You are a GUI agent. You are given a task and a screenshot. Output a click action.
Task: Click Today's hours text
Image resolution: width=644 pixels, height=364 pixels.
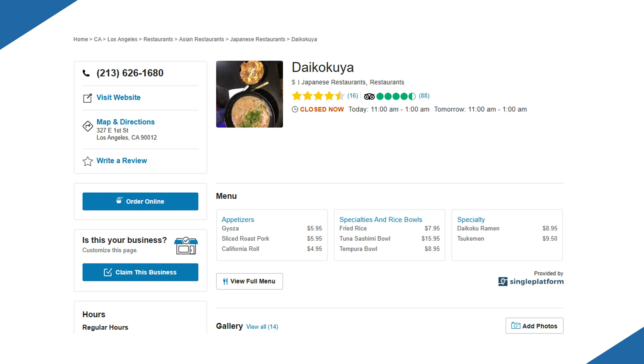pos(389,109)
